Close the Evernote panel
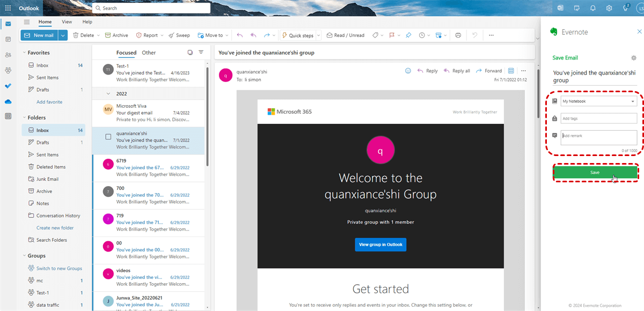Viewport: 644px width, 311px height. click(639, 32)
